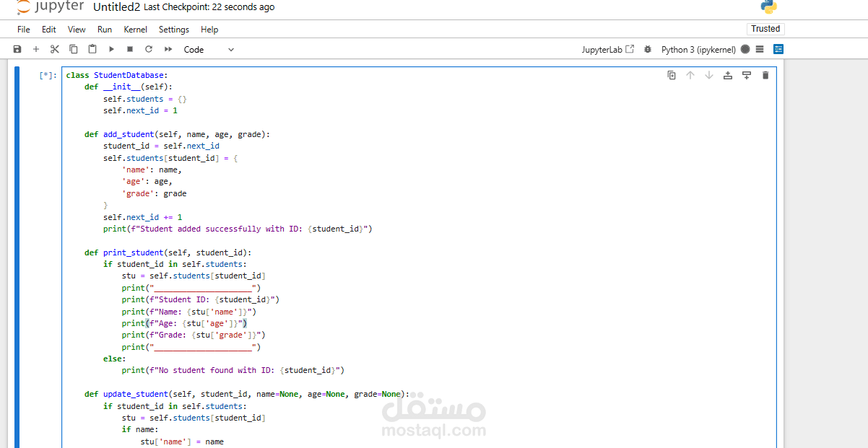Click the Python logo icon at top right
Viewport: 868px width, 448px height.
point(768,7)
